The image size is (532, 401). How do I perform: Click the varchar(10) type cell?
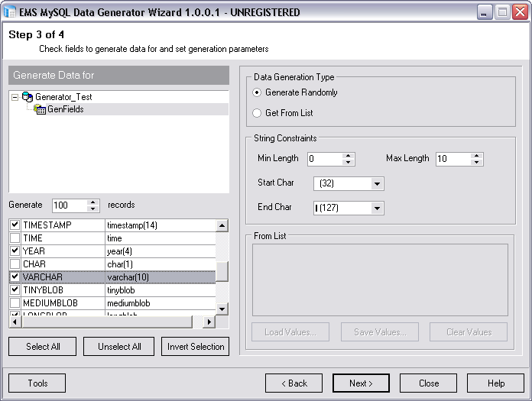(x=161, y=277)
